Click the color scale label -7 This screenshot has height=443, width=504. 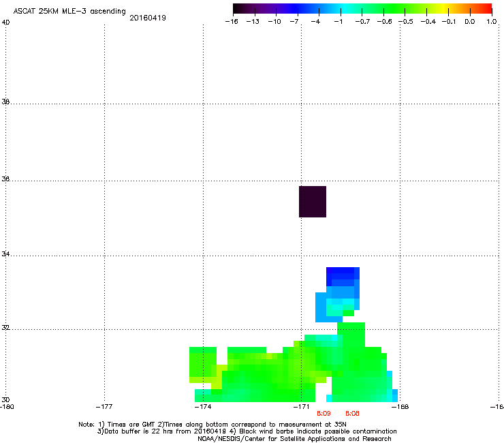(294, 22)
